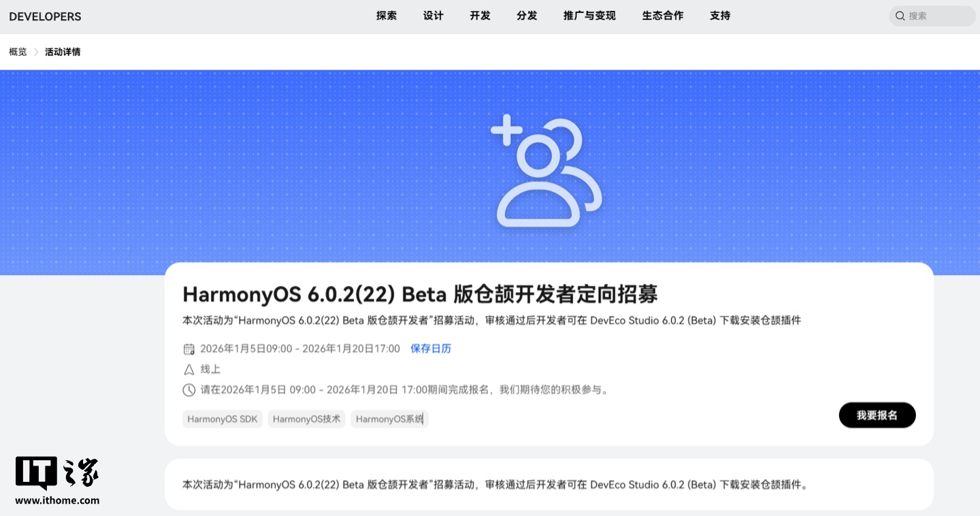Click the description paragraph in the lower card
The image size is (980, 516).
495,485
